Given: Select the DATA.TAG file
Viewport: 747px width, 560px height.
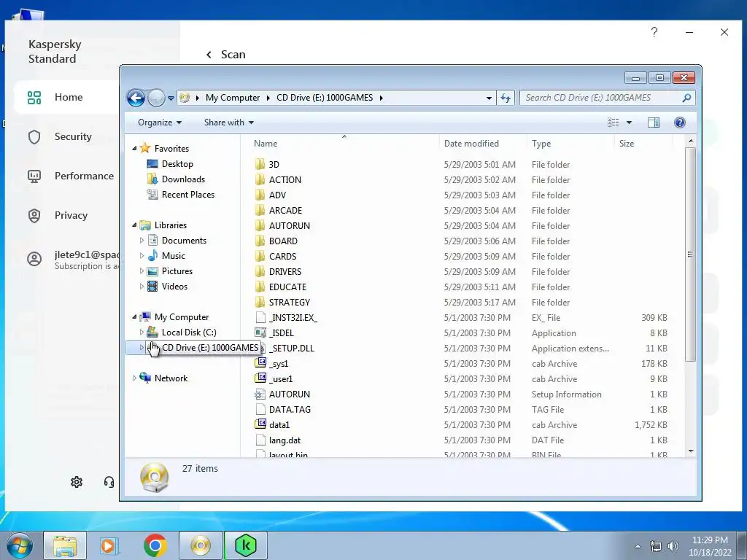Looking at the screenshot, I should 290,410.
